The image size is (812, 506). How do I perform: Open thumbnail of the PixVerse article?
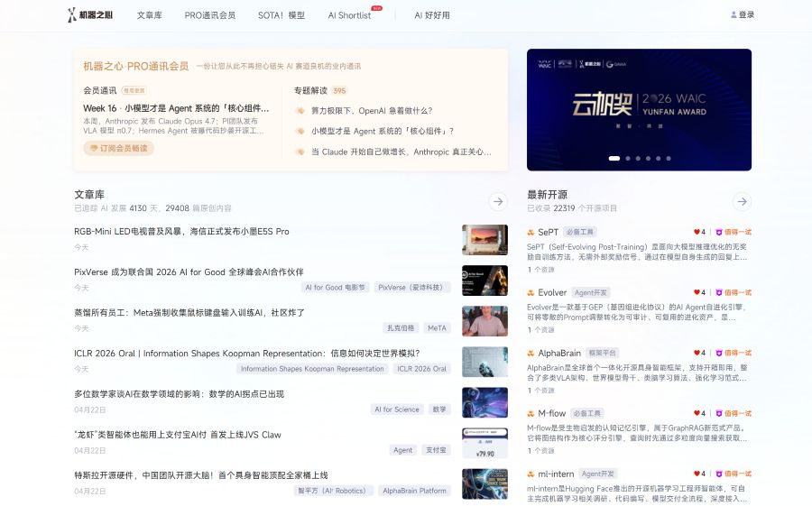484,281
